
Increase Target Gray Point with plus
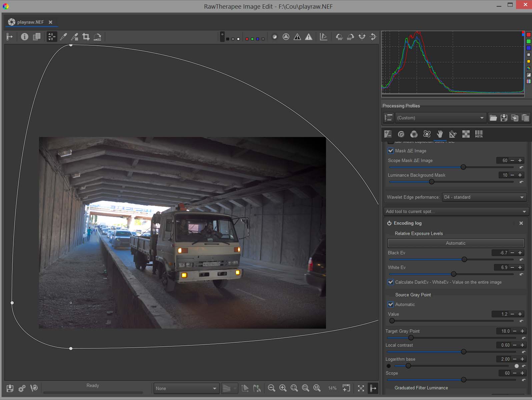522,331
